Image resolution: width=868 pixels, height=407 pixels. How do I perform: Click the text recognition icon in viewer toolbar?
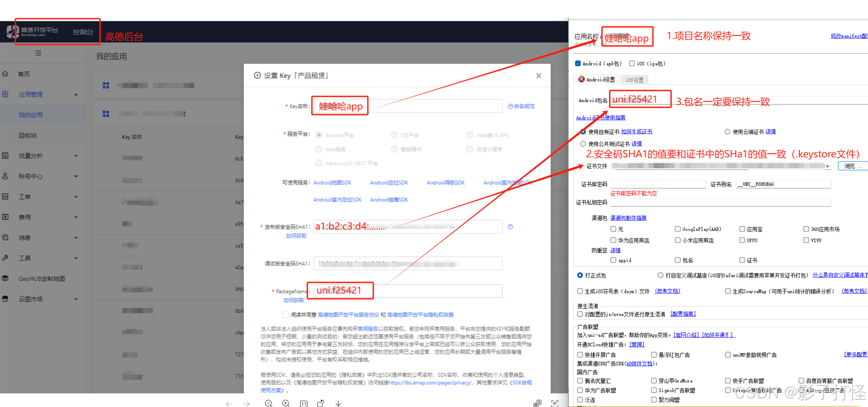[555, 403]
